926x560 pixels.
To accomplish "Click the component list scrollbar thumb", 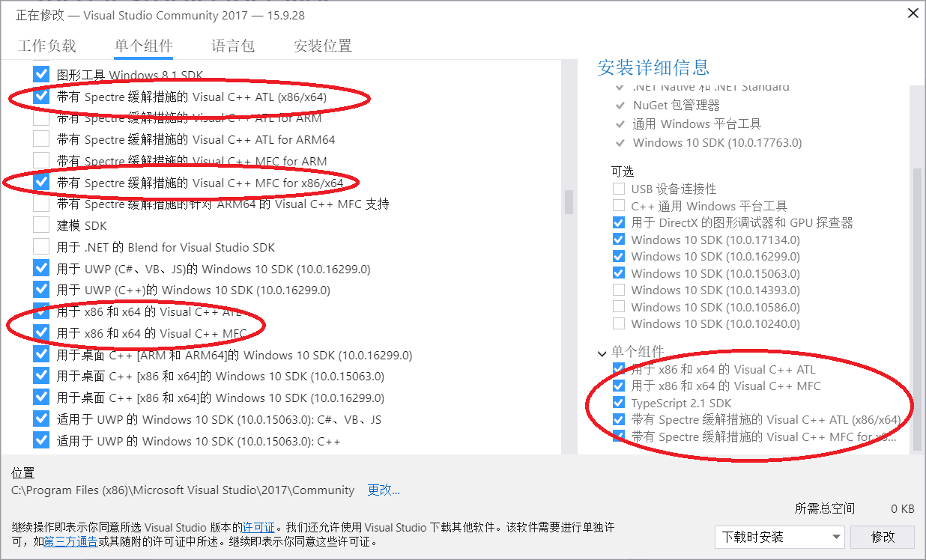I will (569, 201).
